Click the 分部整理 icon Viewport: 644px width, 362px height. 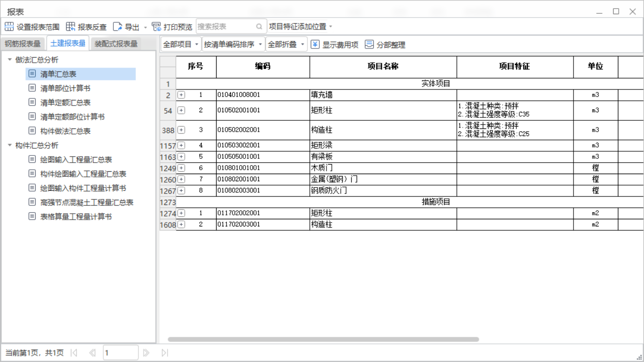click(x=369, y=44)
